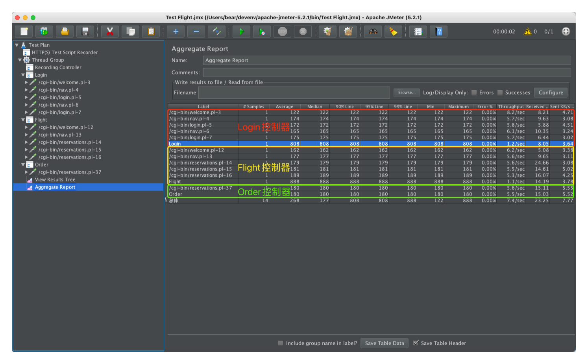588x364 pixels.
Task: Select View Results Tree item
Action: (55, 179)
